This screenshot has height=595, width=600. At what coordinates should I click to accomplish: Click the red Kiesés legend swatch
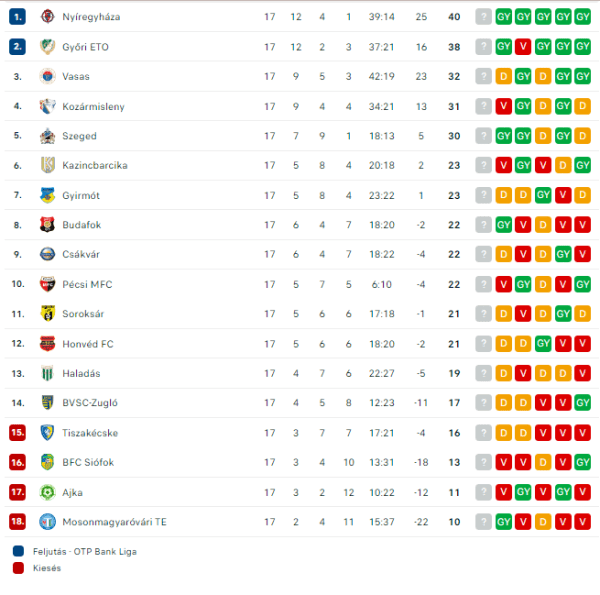tap(18, 568)
